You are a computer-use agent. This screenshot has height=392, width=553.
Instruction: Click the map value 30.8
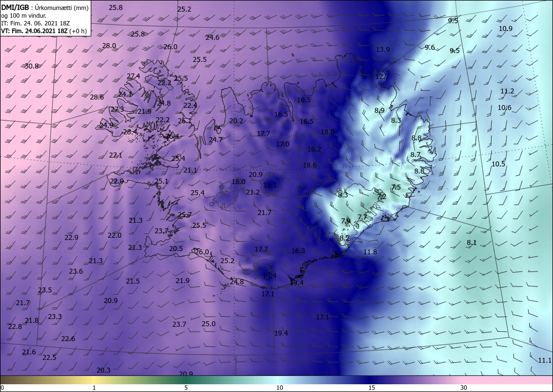32,66
